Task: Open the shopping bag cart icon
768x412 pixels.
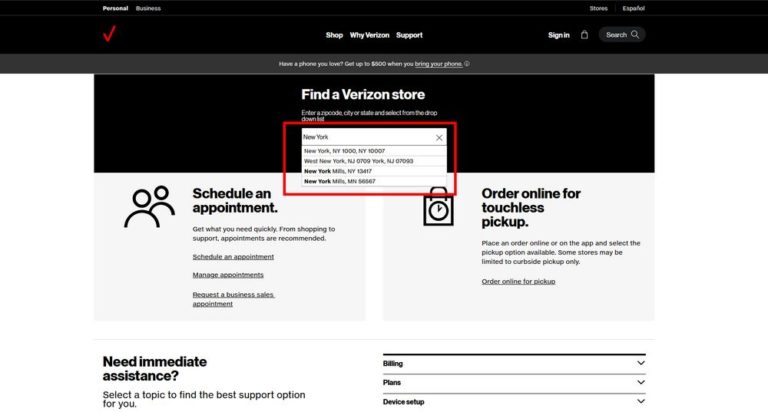Action: click(584, 35)
